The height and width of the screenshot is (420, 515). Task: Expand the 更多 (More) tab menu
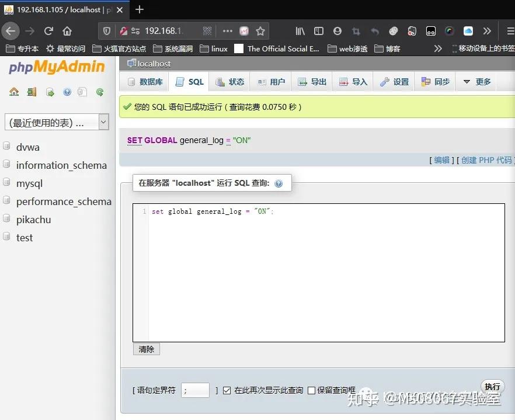point(477,82)
